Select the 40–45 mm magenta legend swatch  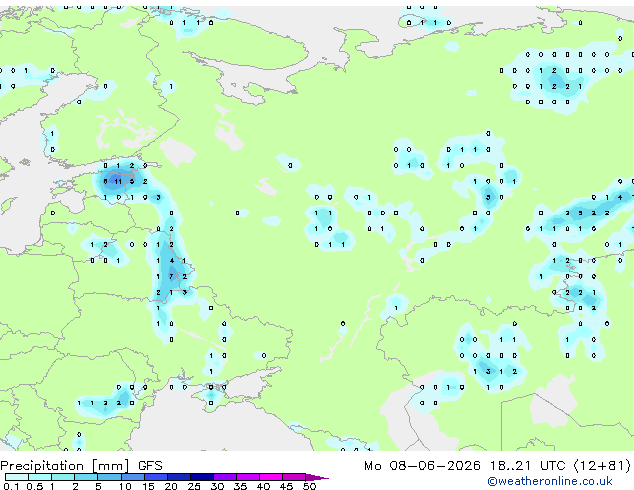pyautogui.click(x=271, y=477)
